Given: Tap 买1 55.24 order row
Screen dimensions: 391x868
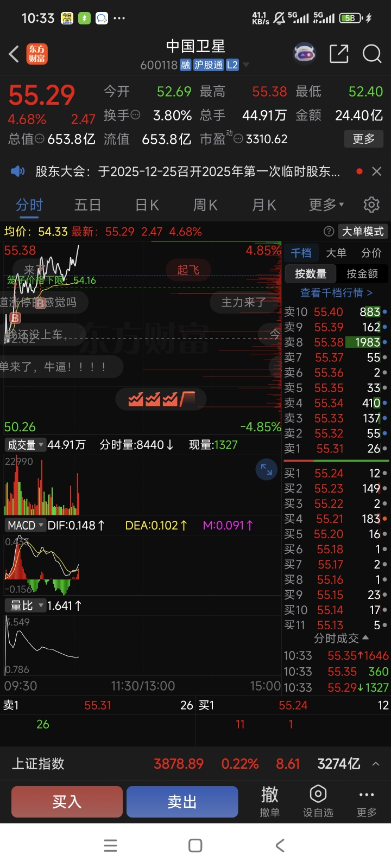Looking at the screenshot, I should click(336, 474).
